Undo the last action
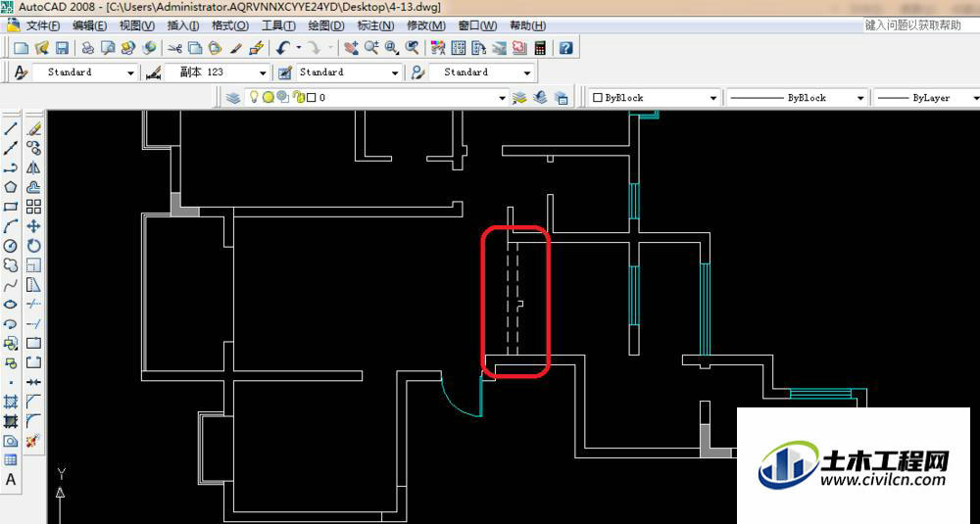The image size is (980, 524). 283,47
